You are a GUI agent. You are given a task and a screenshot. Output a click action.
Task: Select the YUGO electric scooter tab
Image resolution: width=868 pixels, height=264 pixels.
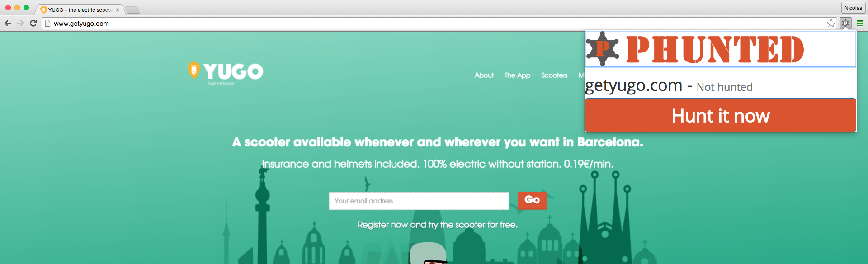[x=80, y=10]
